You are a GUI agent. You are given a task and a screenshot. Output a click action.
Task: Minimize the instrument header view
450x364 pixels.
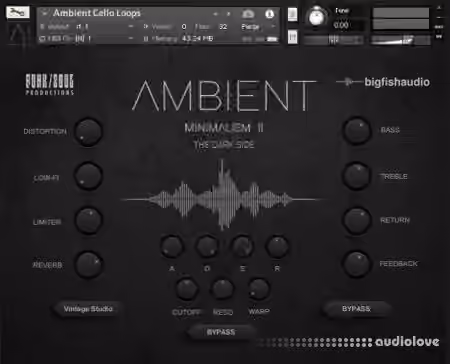439,17
